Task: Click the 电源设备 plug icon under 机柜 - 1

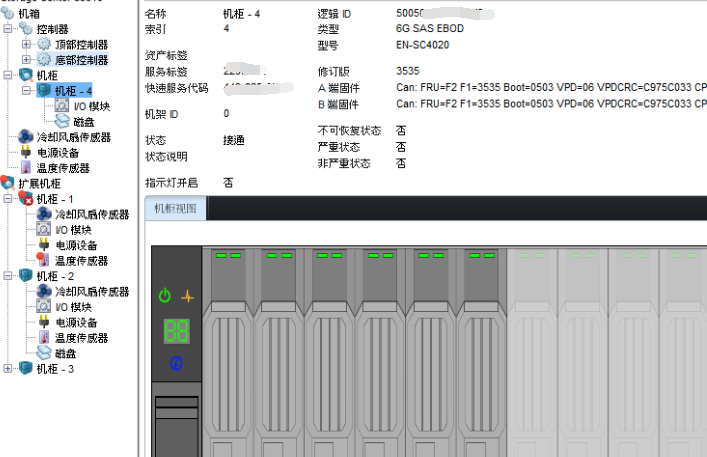Action: [43, 245]
